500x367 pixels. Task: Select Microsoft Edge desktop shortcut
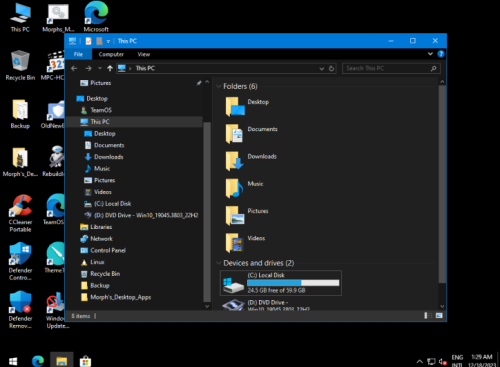pyautogui.click(x=96, y=17)
